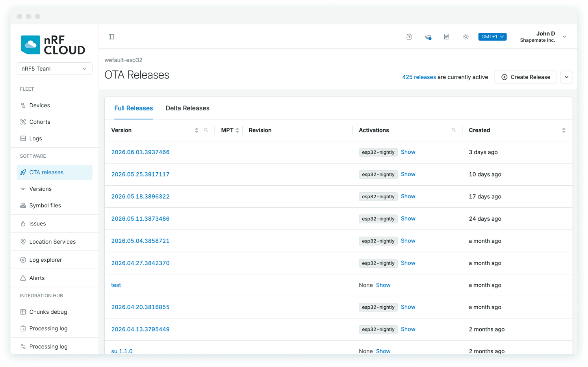Click the Chunks debug table icon
Screen dimensions: 588x367
point(23,312)
